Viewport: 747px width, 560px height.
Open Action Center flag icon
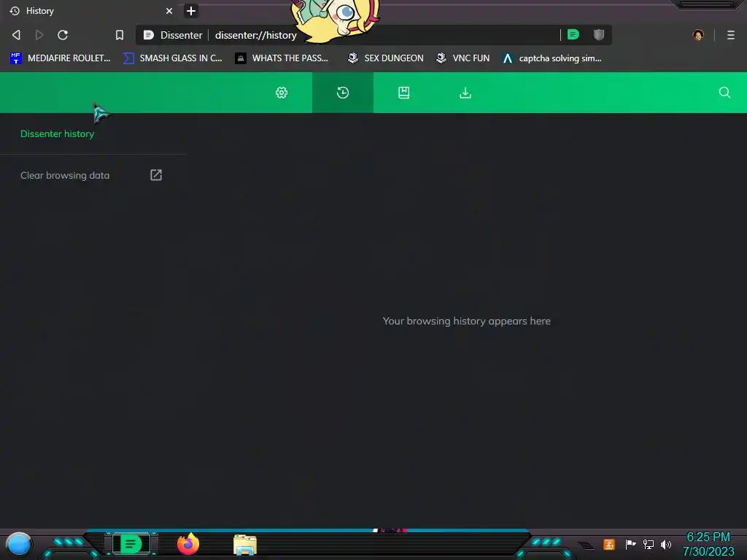[x=630, y=544]
